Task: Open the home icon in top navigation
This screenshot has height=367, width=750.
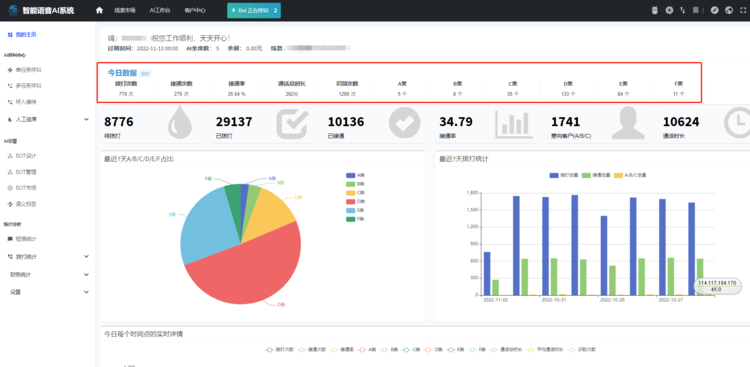Action: click(x=99, y=10)
